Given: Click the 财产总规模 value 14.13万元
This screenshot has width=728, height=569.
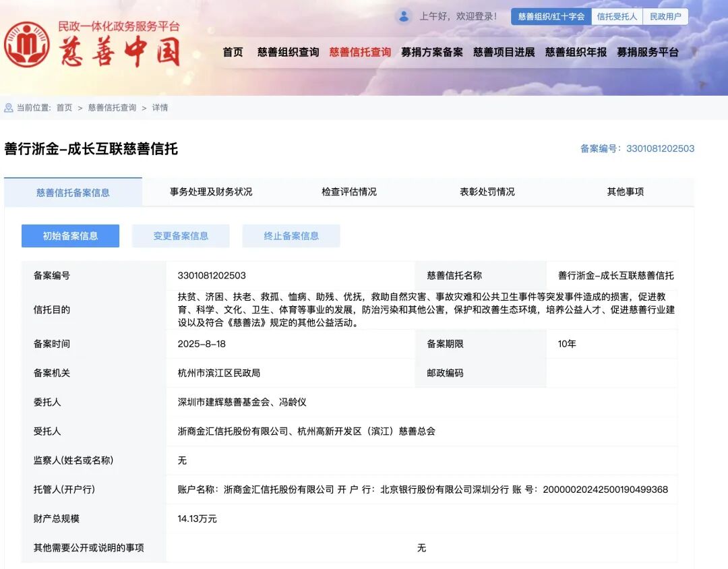Looking at the screenshot, I should (197, 518).
